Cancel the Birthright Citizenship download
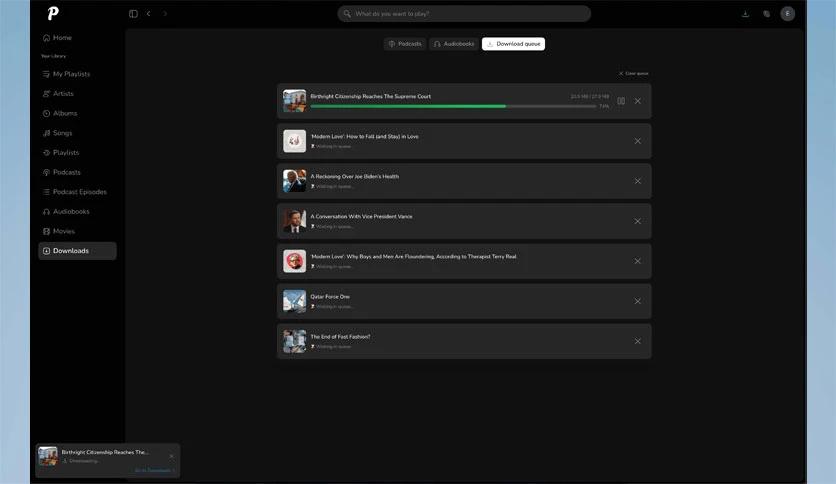 pos(638,101)
